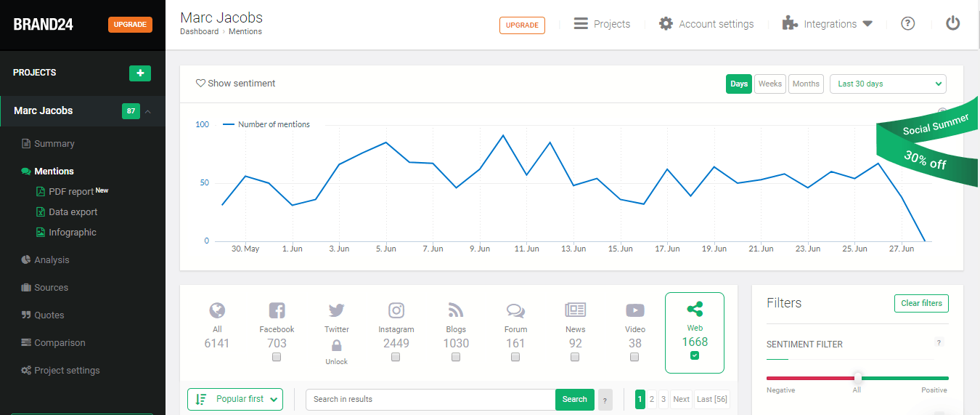Go to the Analysis section
Image resolution: width=980 pixels, height=415 pixels.
pos(45,260)
